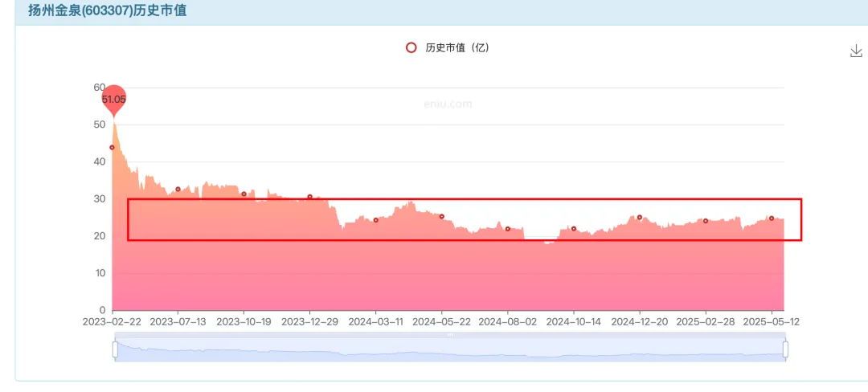Image resolution: width=868 pixels, height=392 pixels.
Task: Click the data point above 2024-08-02
Action: point(508,229)
